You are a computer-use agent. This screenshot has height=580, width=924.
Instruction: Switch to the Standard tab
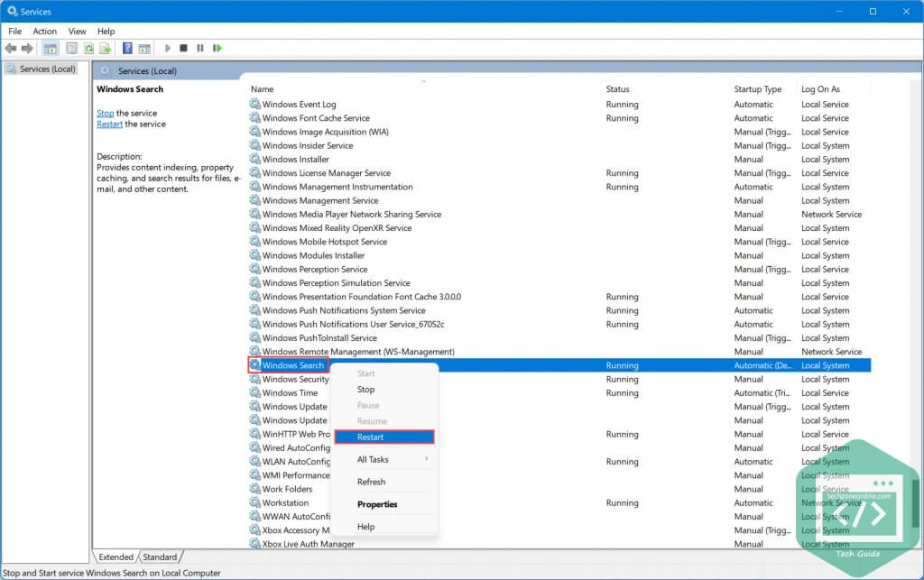pyautogui.click(x=161, y=557)
